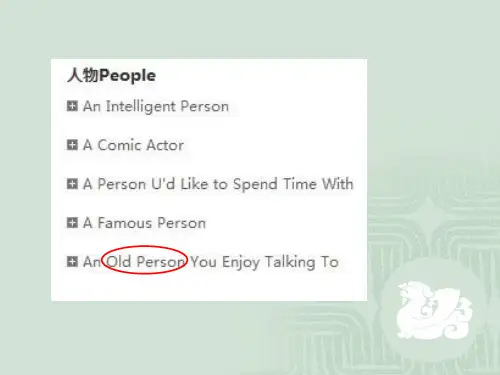Expand the An Intelligent Person item
Viewport: 500px width, 375px height.
point(72,106)
